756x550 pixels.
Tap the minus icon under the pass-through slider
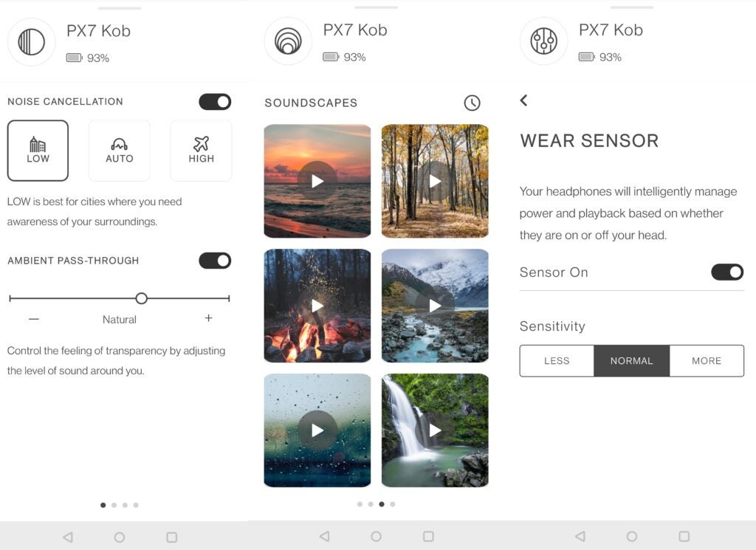pyautogui.click(x=34, y=319)
